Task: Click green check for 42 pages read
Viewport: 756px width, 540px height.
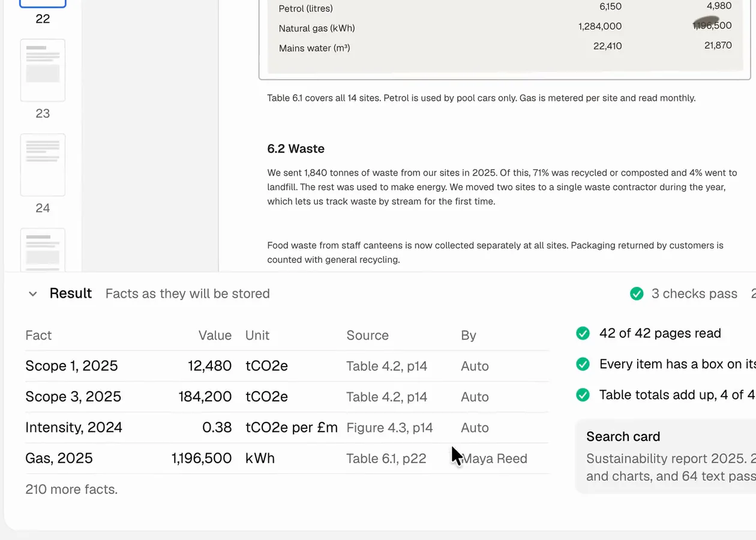Action: pyautogui.click(x=583, y=334)
